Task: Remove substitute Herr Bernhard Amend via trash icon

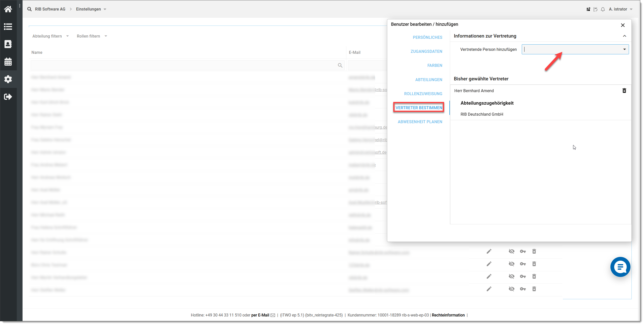Action: click(x=624, y=91)
